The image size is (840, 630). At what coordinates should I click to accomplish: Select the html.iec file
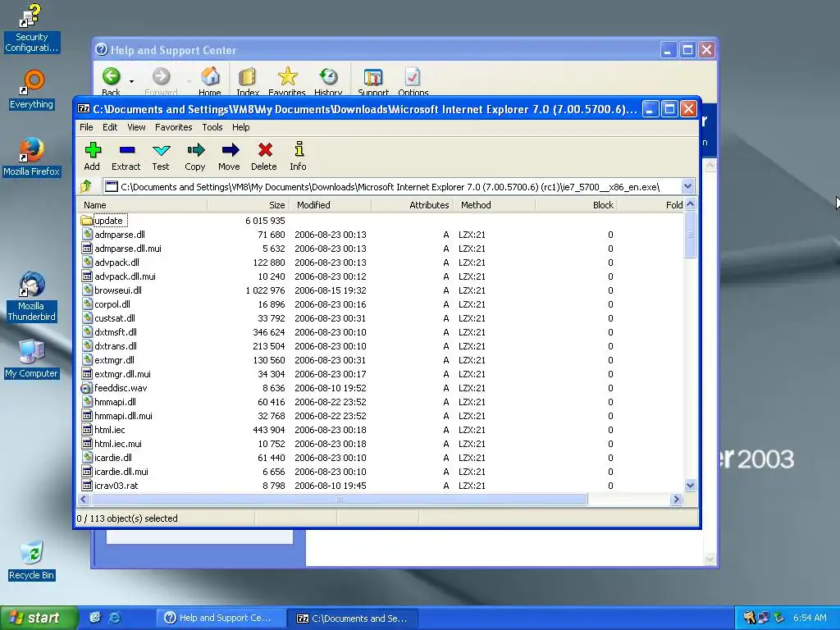(109, 430)
